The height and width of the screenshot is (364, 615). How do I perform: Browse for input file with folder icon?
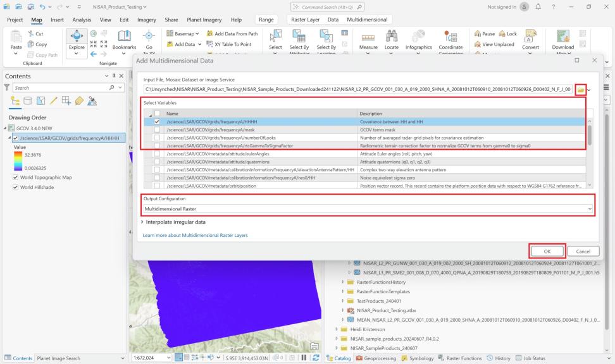click(x=580, y=90)
